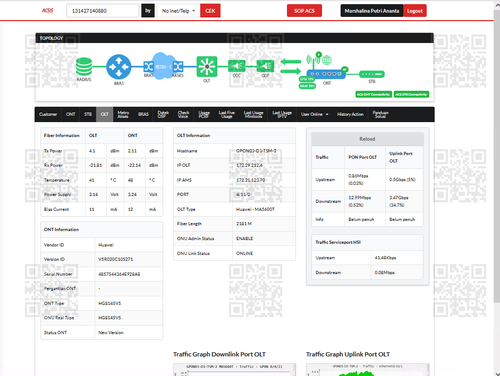This screenshot has width=500, height=376.
Task: Click the globe icon above ONT
Action: click(327, 60)
